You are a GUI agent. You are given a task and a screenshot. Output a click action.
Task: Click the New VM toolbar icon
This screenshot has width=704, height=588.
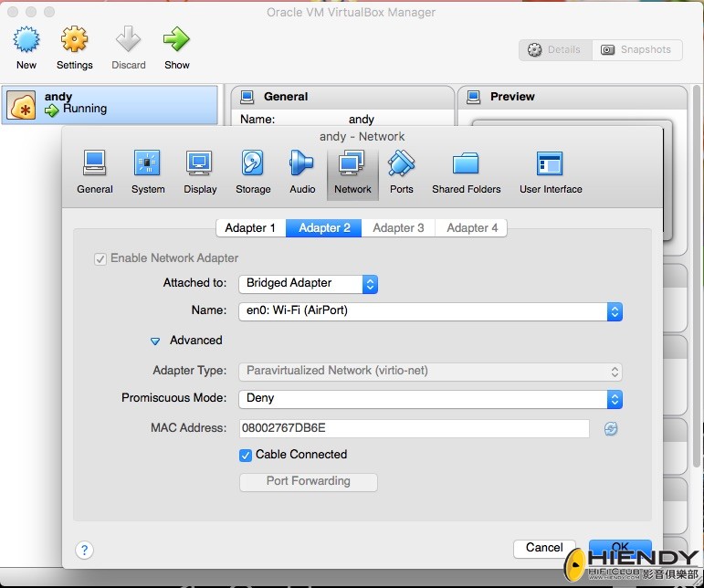click(26, 47)
